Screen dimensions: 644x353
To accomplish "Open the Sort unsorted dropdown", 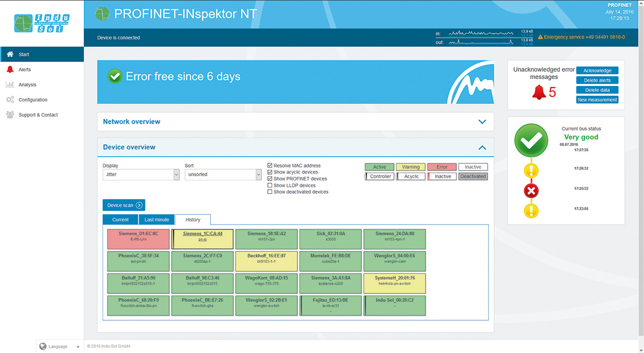I will tap(223, 174).
